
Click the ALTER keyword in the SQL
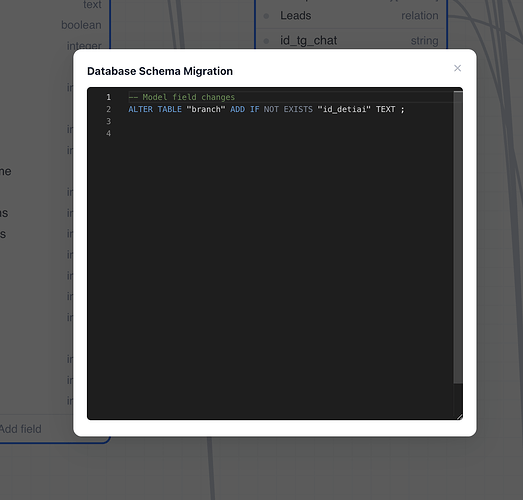pos(140,109)
